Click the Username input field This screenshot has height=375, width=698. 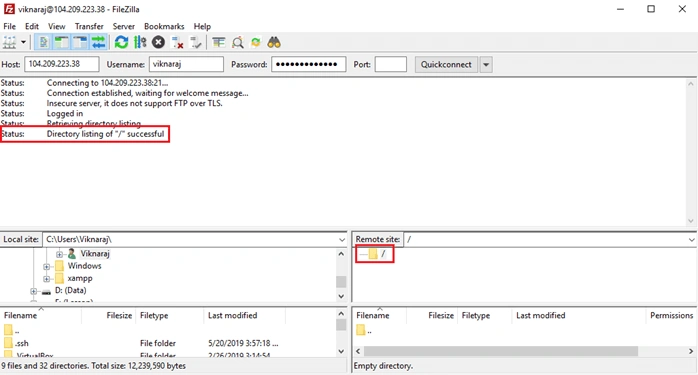tap(186, 64)
